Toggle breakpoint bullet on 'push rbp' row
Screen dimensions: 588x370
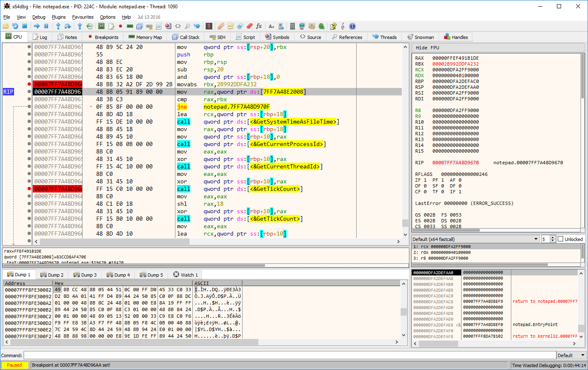pos(29,54)
